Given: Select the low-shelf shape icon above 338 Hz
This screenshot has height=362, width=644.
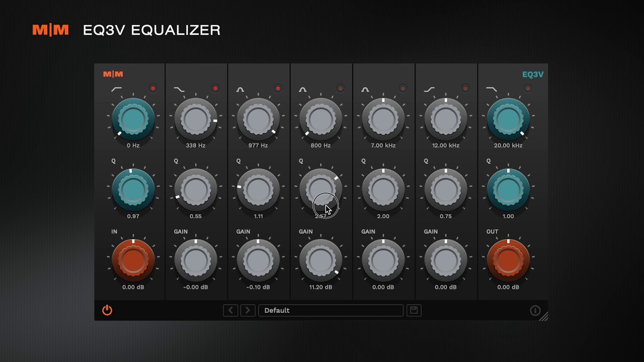Looking at the screenshot, I should [x=179, y=89].
